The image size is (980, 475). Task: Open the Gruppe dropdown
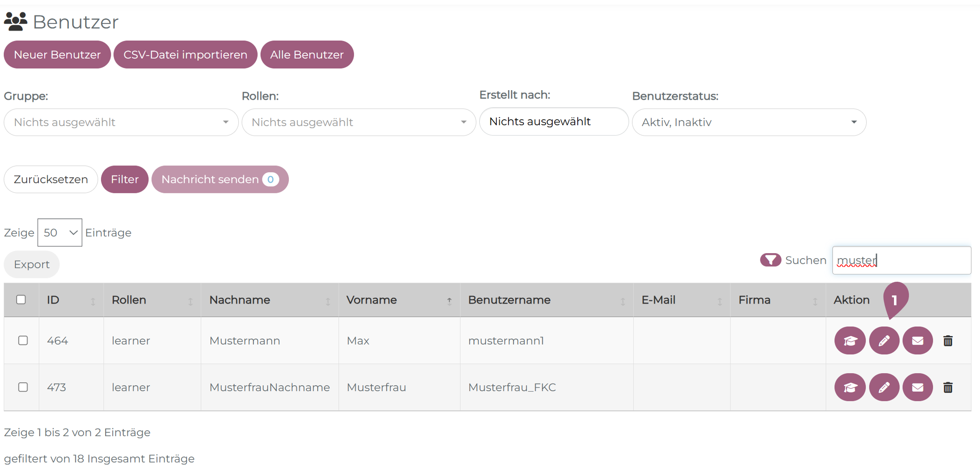(x=121, y=122)
